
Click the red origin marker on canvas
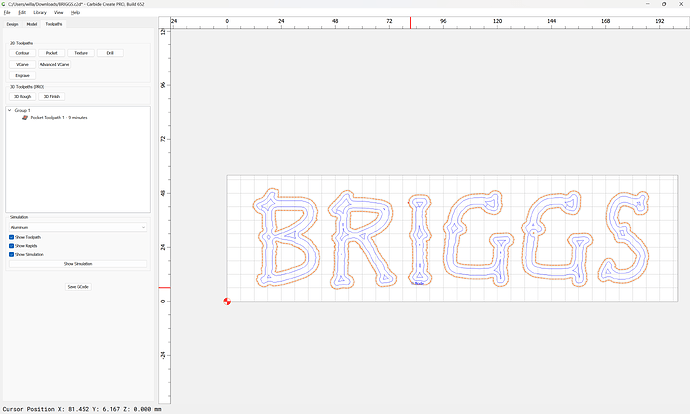pos(227,301)
